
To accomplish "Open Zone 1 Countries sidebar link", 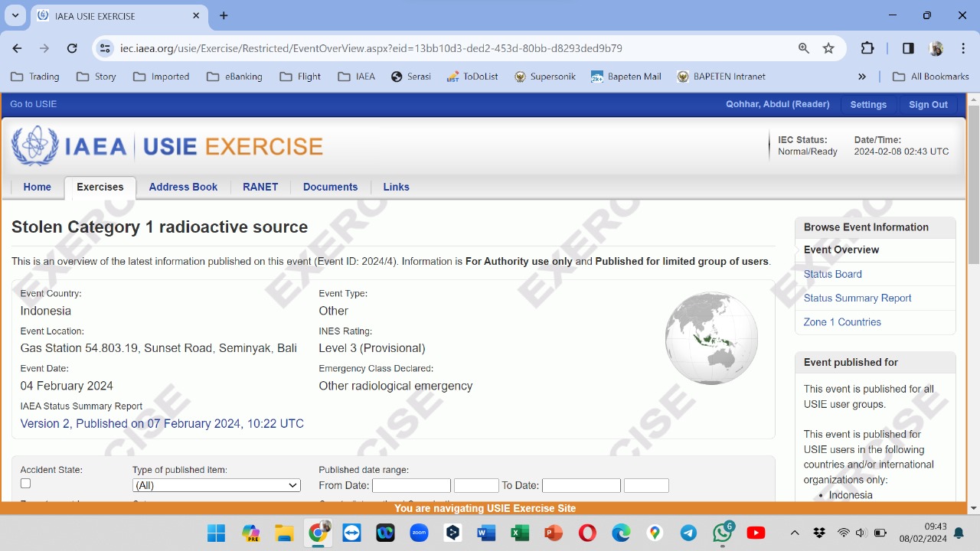I will point(842,322).
